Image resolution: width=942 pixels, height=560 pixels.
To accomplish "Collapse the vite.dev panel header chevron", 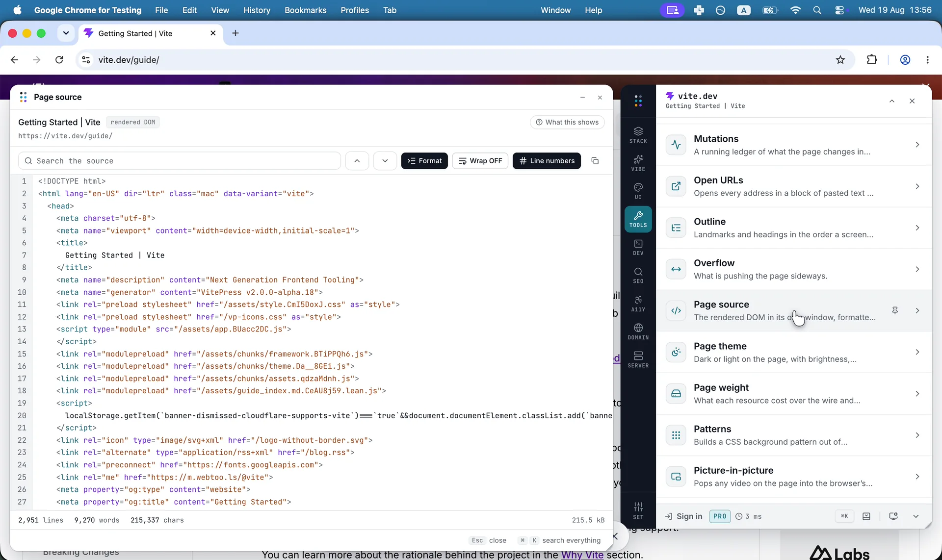I will tap(891, 101).
